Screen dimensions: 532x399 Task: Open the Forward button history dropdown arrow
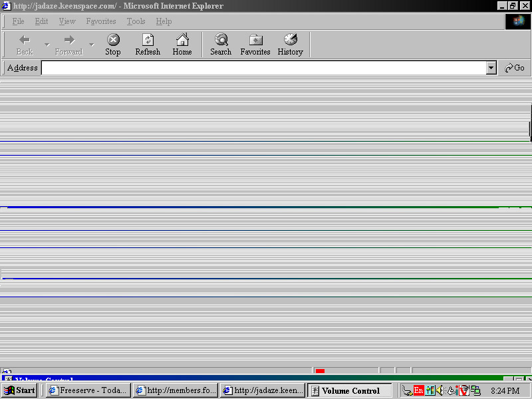(92, 45)
